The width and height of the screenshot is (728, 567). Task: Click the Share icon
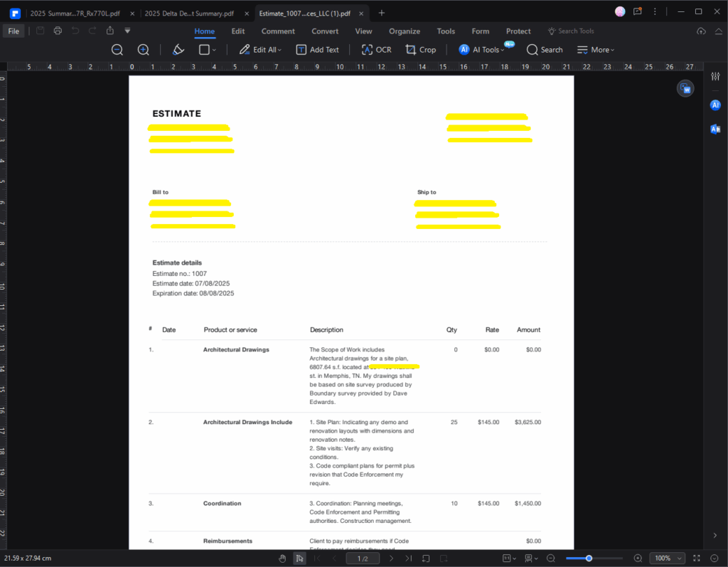[x=110, y=31]
